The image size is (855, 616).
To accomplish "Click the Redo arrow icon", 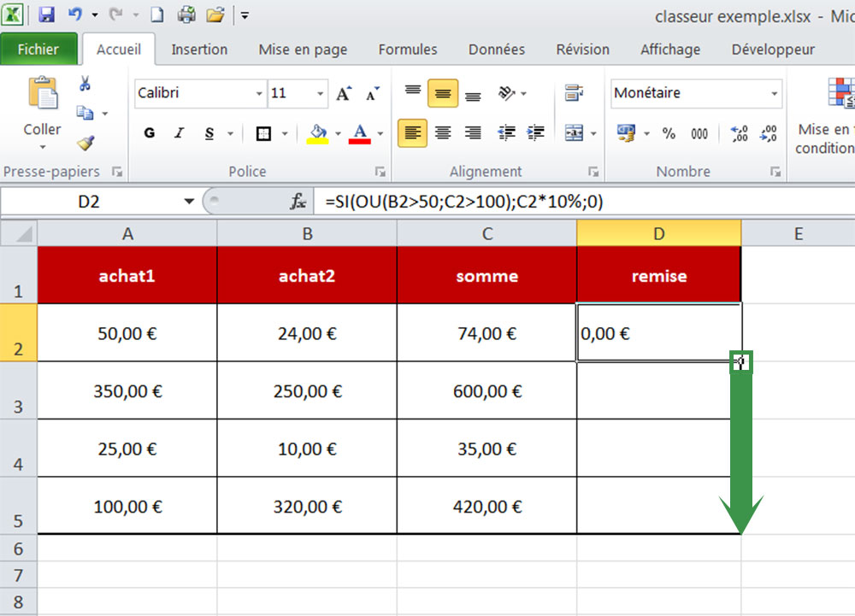I will point(115,15).
